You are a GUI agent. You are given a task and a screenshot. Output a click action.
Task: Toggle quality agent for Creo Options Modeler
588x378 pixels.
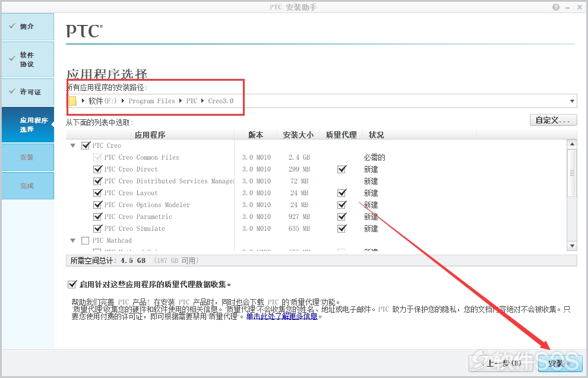(342, 205)
